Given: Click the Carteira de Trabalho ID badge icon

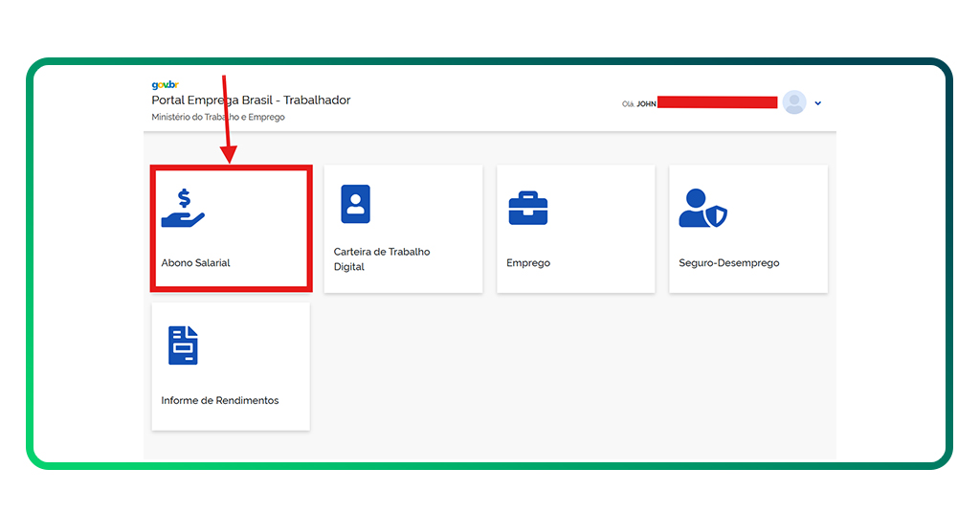Looking at the screenshot, I should (355, 204).
